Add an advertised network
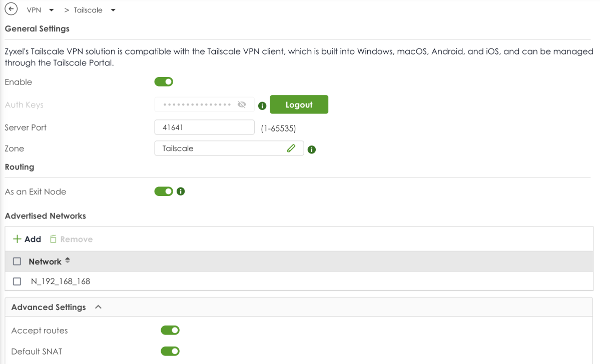Screen dimensions: 600x364 click(27, 239)
